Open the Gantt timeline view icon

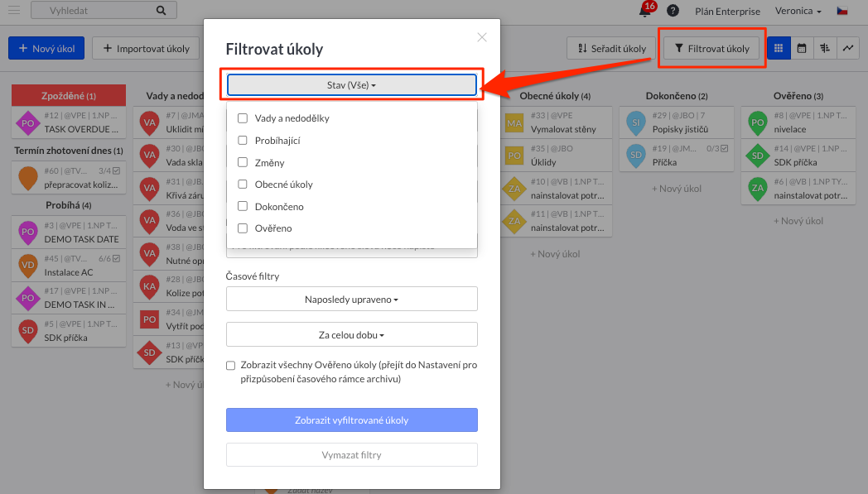click(825, 49)
